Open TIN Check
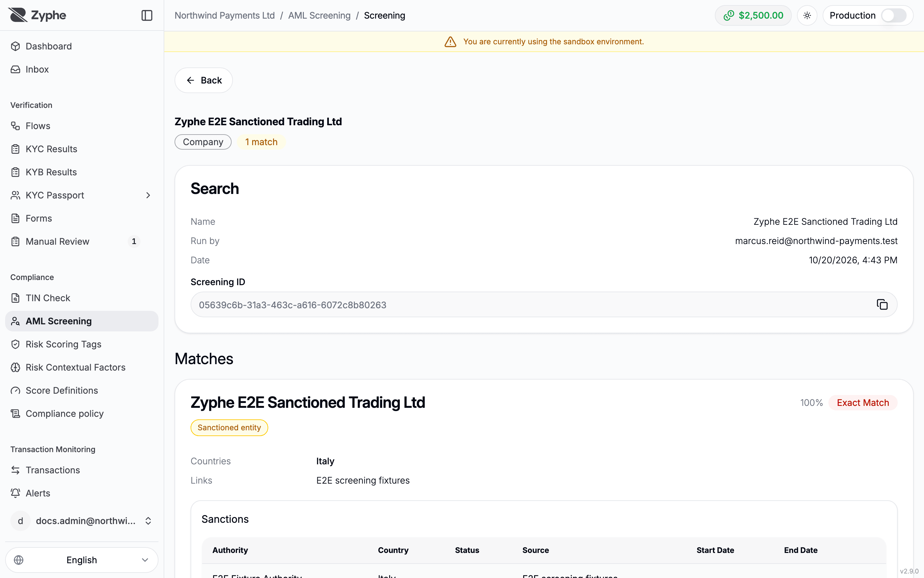 point(82,298)
